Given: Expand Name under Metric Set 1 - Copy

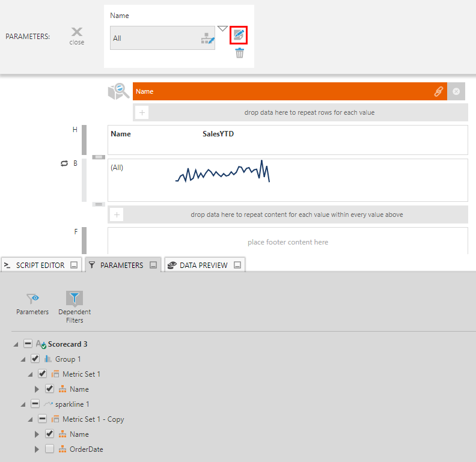Looking at the screenshot, I should [x=37, y=434].
